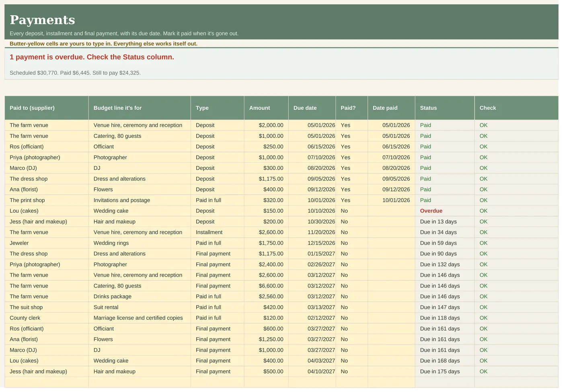Click the red "Overdue" status cell
563x392 pixels.
(x=445, y=211)
